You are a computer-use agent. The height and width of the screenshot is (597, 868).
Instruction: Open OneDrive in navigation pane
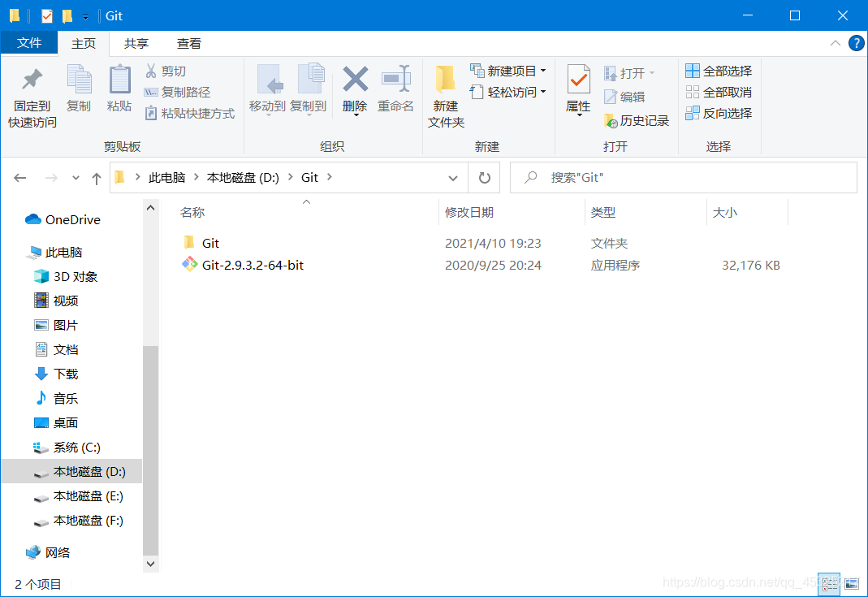click(x=63, y=220)
